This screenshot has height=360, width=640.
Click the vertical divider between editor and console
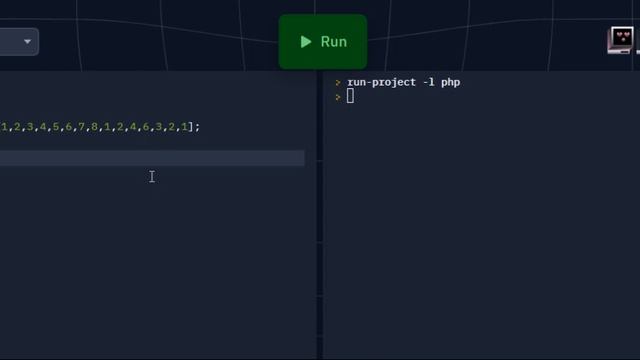click(x=320, y=216)
